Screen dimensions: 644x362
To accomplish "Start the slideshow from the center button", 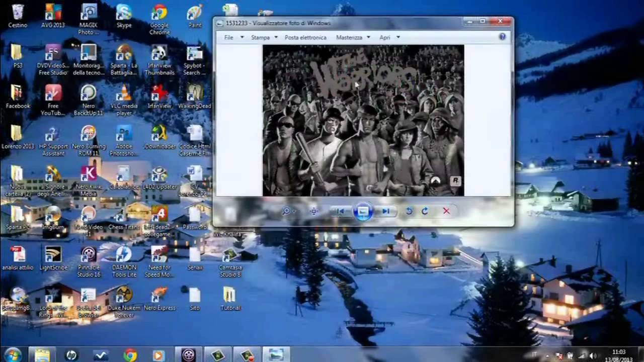I will 363,211.
